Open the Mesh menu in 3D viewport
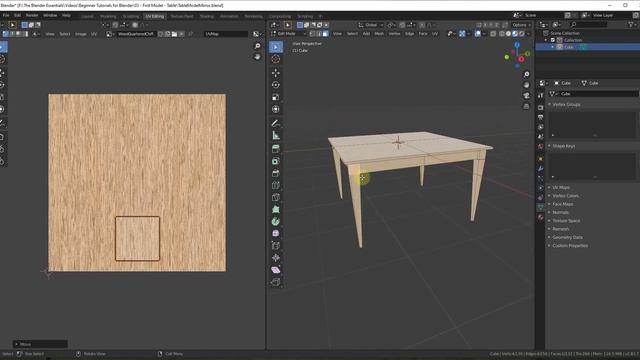The image size is (640, 360). tap(379, 34)
